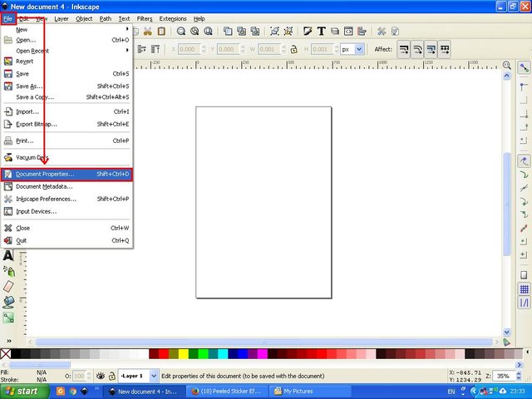Toggle the width and height lock icon

293,50
